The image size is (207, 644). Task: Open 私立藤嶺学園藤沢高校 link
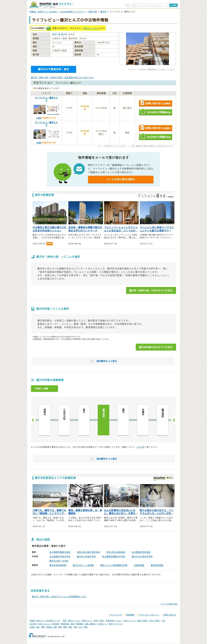pos(60,552)
